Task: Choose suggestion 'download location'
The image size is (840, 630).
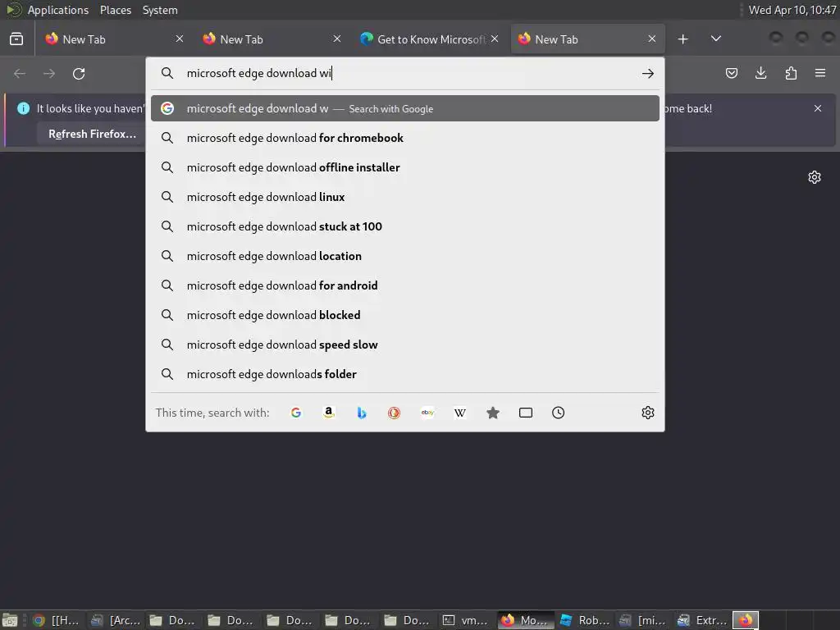Action: tap(405, 256)
